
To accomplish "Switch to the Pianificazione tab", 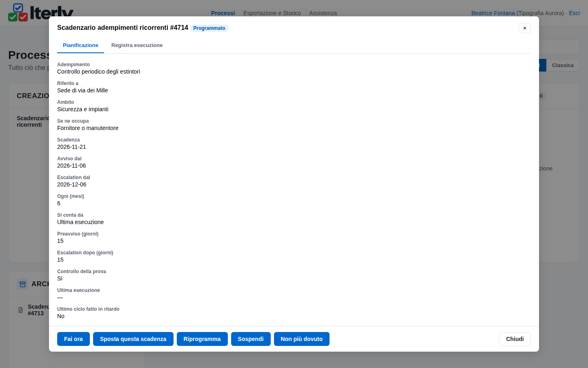I will pos(80,45).
